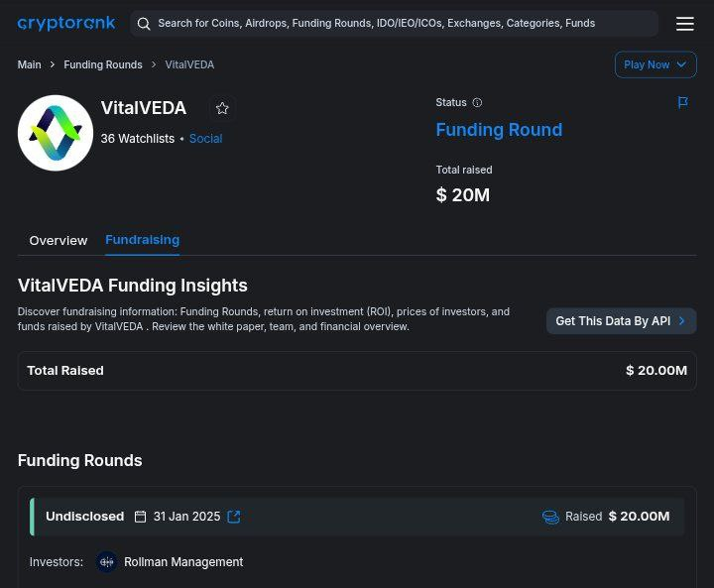
Task: Add VitalVEDA to watchlist with star
Action: 222,108
